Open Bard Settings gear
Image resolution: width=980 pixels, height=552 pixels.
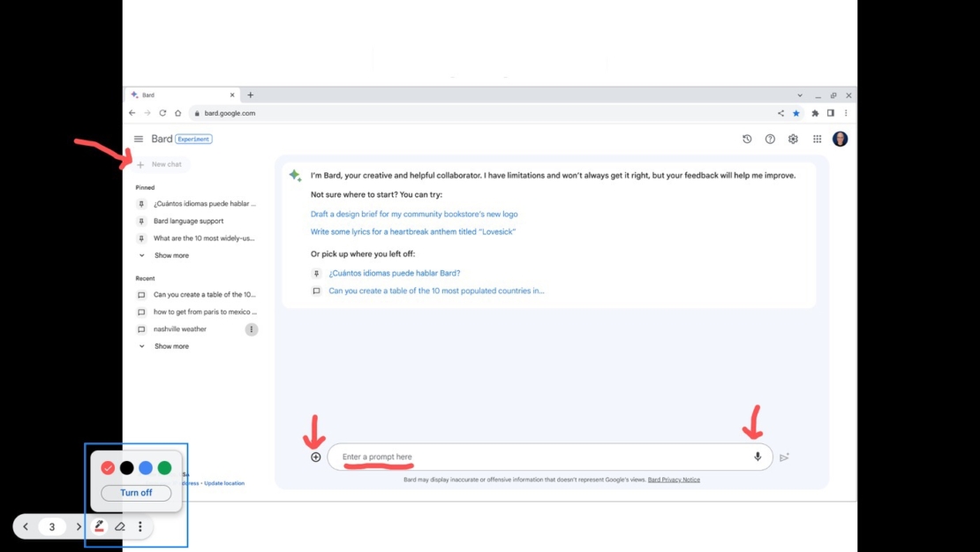793,139
